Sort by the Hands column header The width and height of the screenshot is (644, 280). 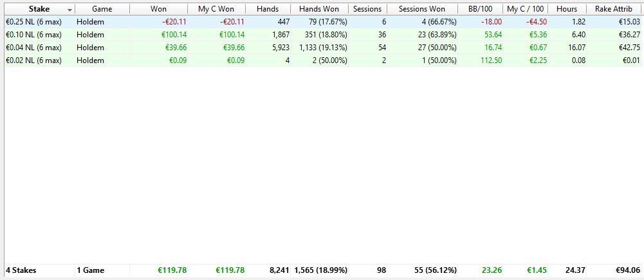coord(268,8)
